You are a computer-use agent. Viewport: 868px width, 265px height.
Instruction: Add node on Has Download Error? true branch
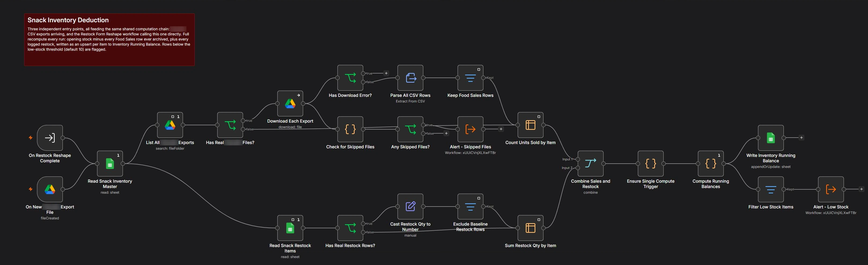coord(386,73)
